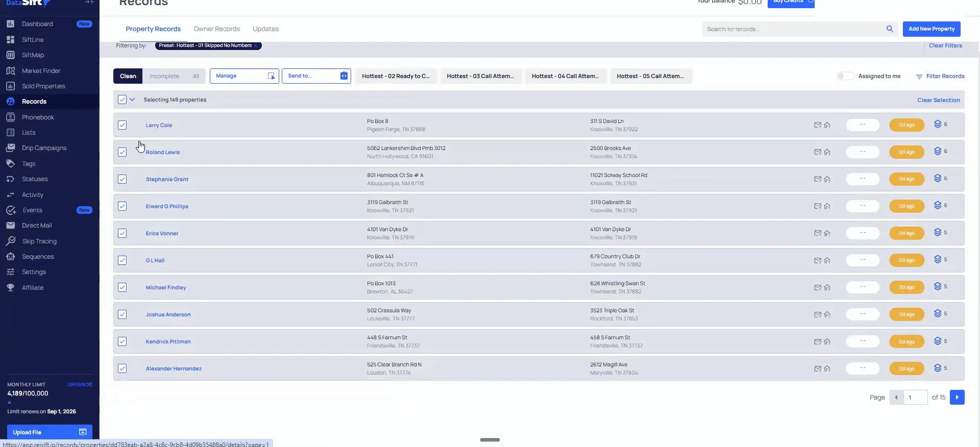
Task: Open the Manage dropdown
Action: pos(244,76)
